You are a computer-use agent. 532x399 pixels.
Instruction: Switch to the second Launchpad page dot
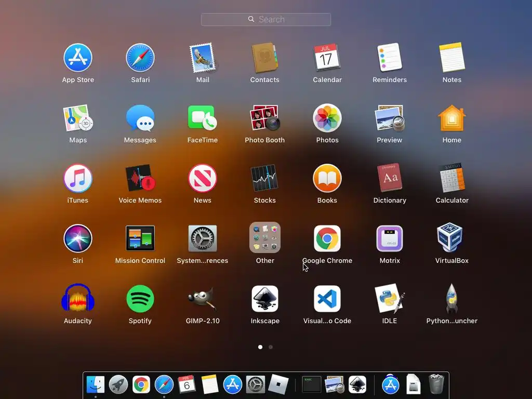(270, 347)
